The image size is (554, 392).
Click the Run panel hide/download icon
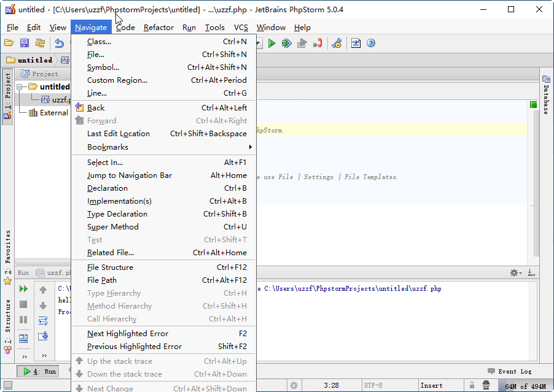(531, 272)
